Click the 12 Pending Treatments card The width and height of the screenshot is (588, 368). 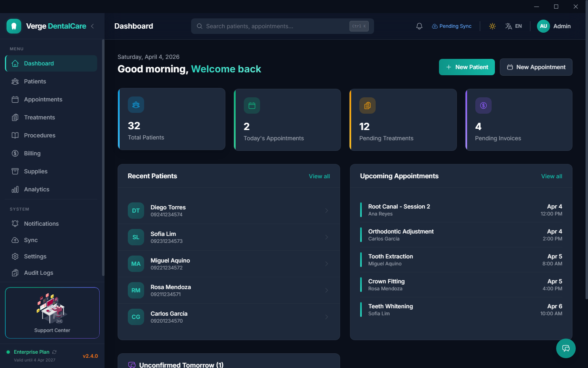(403, 120)
